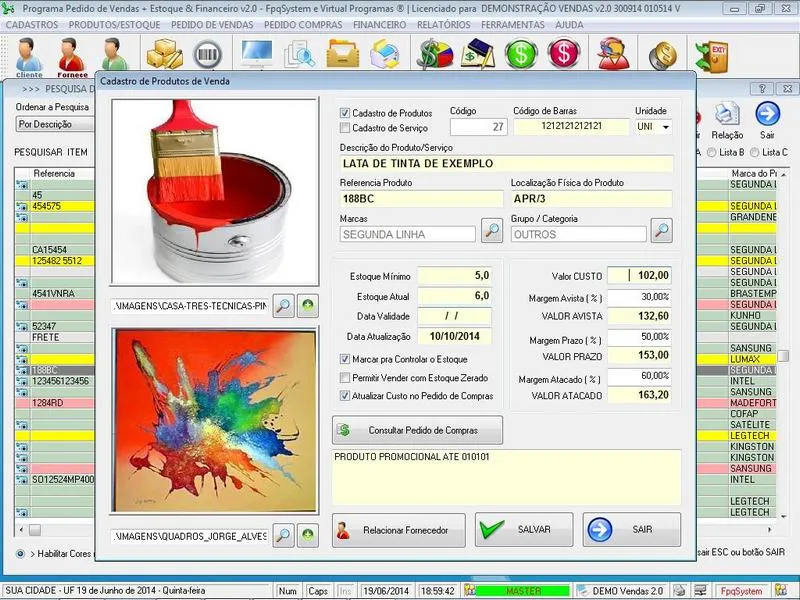Click the Cliente toolbar icon
Viewport: 800px width, 600px height.
[29, 57]
